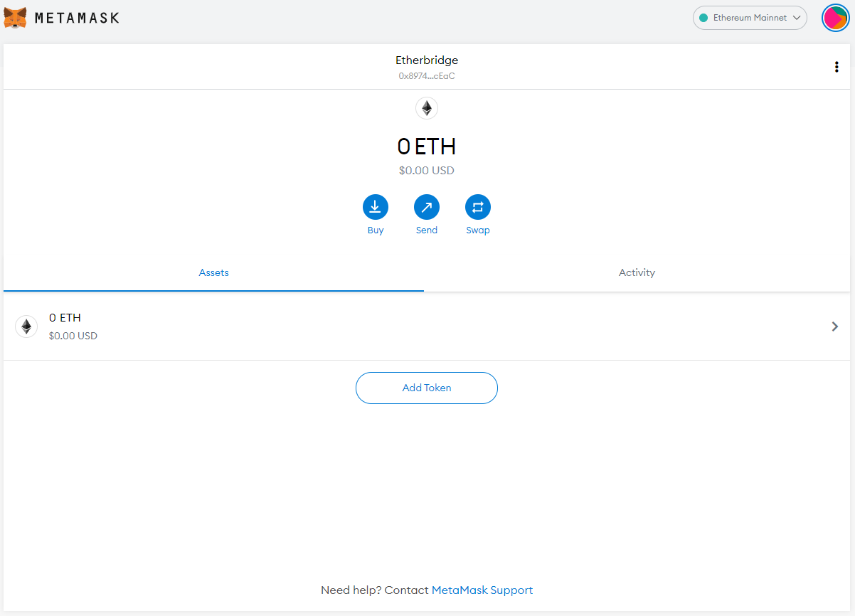Click the Etherbridge account name

(x=426, y=60)
